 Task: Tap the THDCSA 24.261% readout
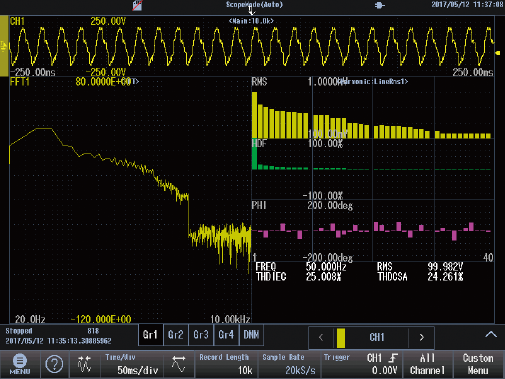[420, 277]
